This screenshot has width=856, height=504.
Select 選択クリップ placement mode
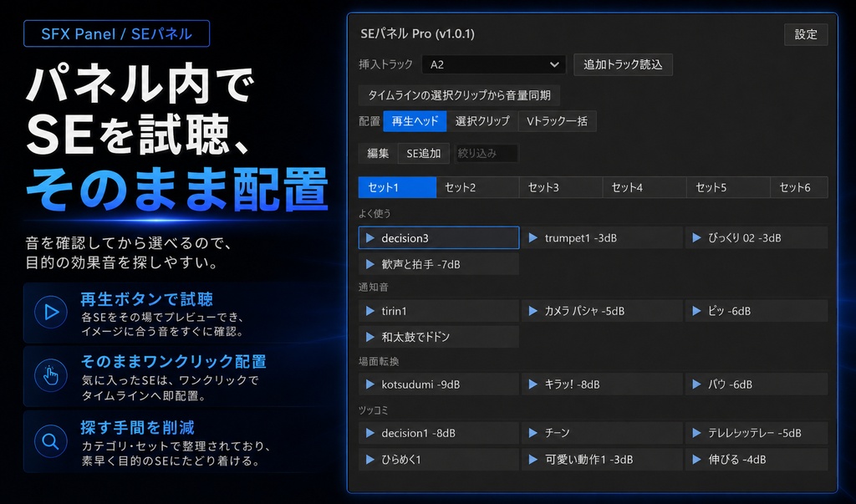(482, 121)
